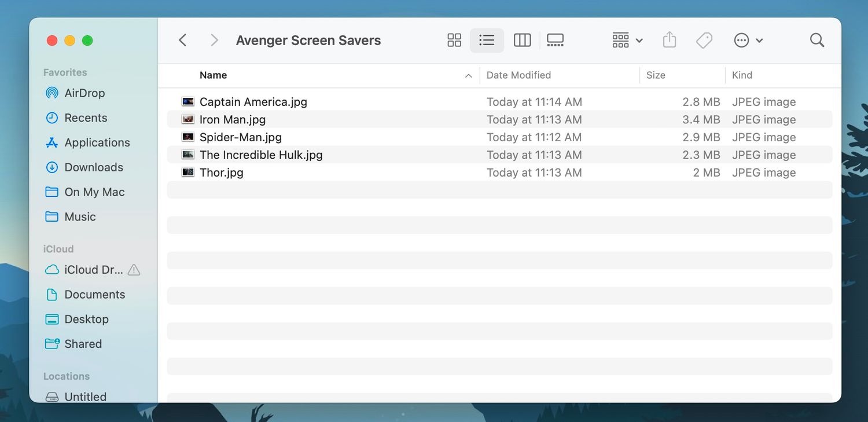Screen dimensions: 868x422
Task: Click the iCloud Drive warning triangle
Action: click(134, 270)
